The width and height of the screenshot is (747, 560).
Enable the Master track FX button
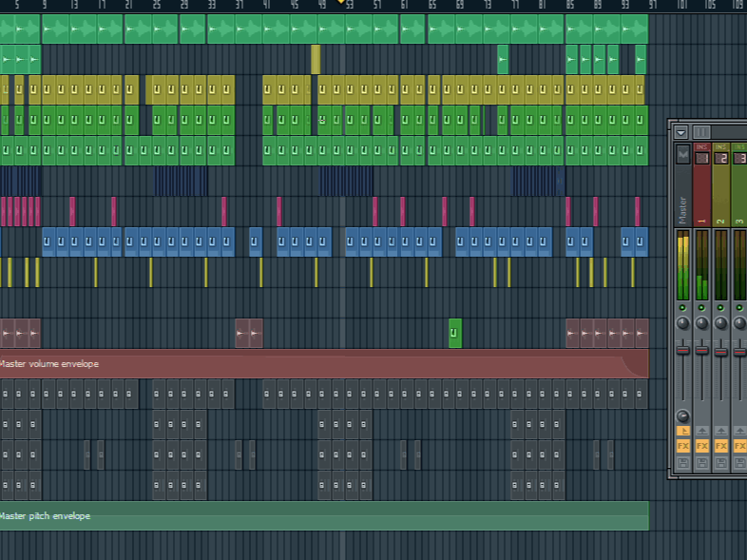click(x=682, y=446)
